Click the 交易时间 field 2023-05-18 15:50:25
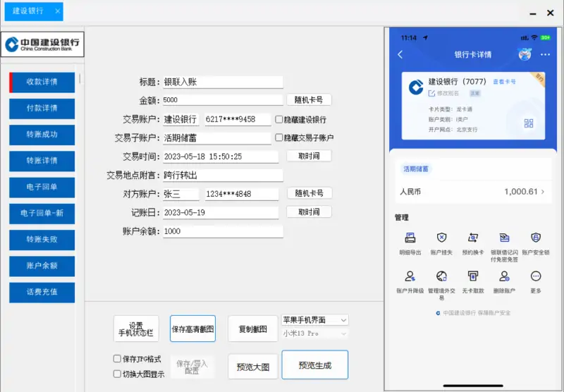The image size is (564, 392). [221, 157]
